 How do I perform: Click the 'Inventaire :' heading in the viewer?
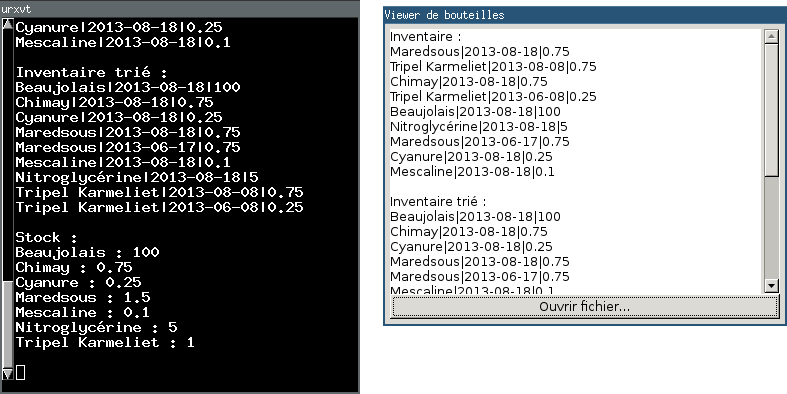click(426, 37)
